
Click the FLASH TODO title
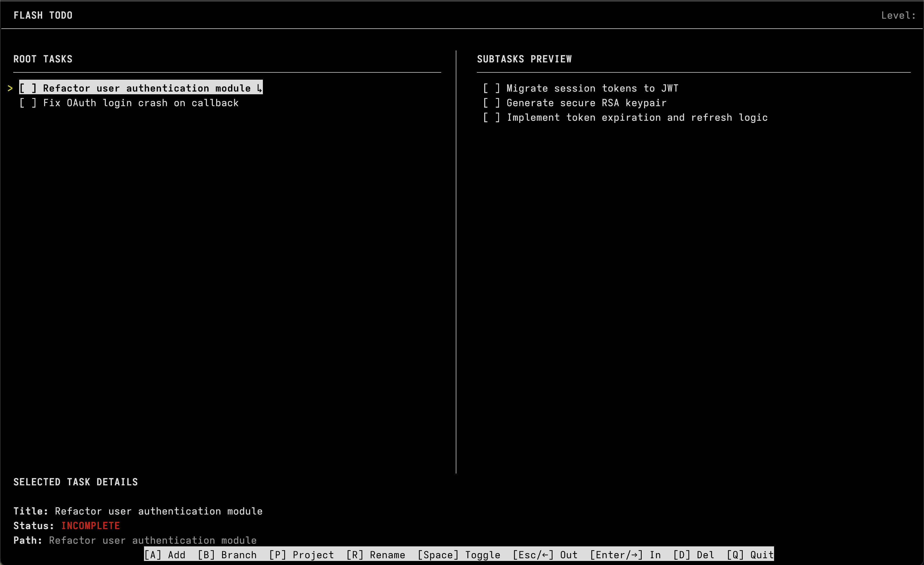(43, 15)
